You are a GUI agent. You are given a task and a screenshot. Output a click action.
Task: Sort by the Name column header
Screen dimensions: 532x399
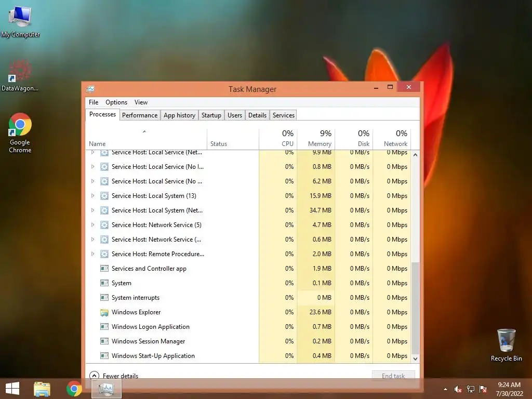(x=146, y=139)
